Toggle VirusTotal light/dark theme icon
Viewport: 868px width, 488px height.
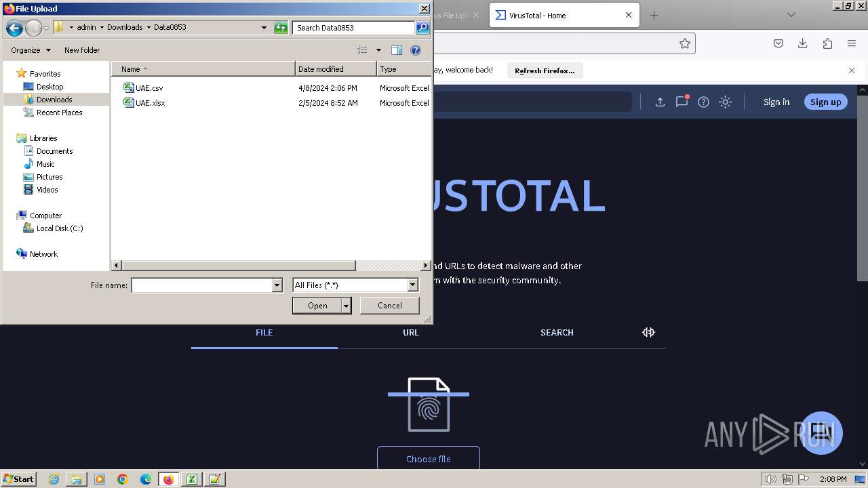coord(725,102)
